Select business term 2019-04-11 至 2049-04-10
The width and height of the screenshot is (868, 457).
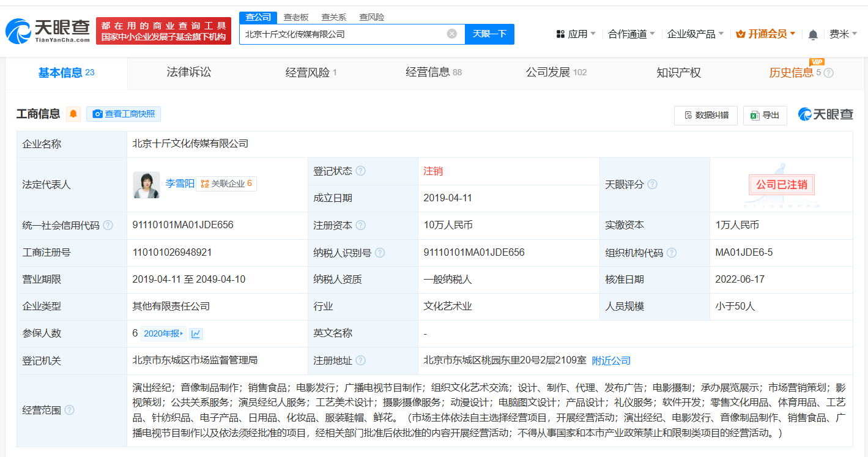point(189,279)
